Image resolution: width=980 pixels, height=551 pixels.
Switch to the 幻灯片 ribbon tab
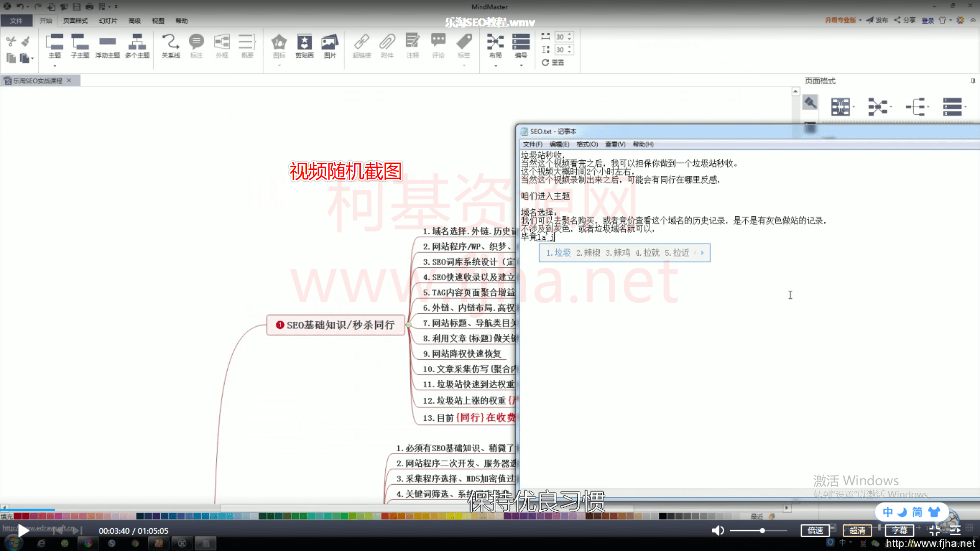pyautogui.click(x=108, y=20)
